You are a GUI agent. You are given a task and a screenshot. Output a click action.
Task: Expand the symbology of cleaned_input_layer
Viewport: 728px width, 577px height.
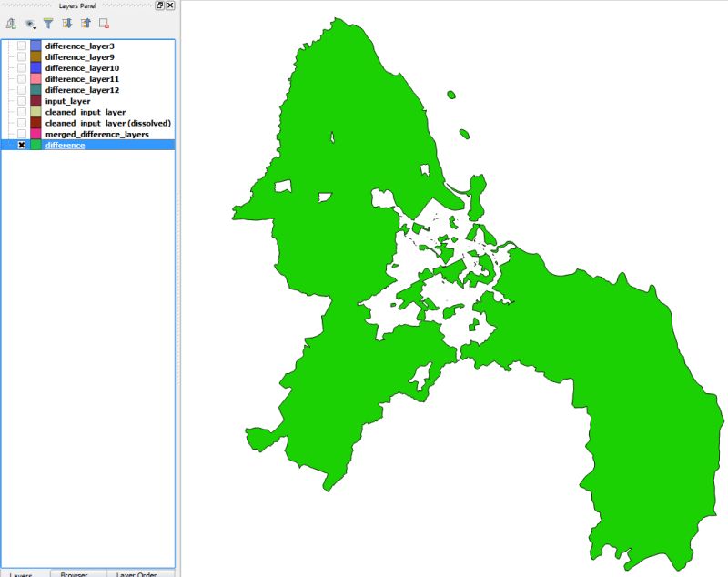9,112
